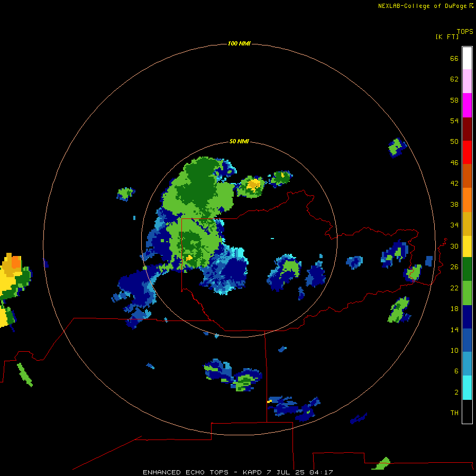Click the "[K FT]" units label
Screen dimensions: 476x476
pyautogui.click(x=447, y=37)
